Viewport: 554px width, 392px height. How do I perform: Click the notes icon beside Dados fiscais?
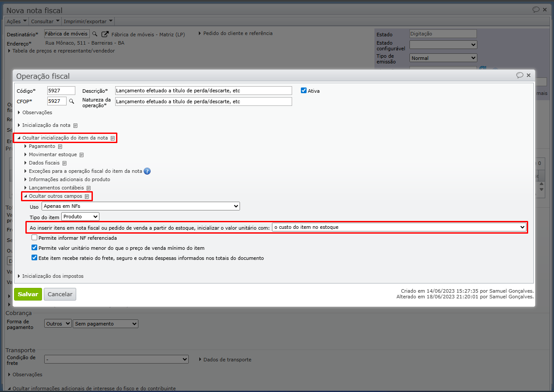[64, 163]
